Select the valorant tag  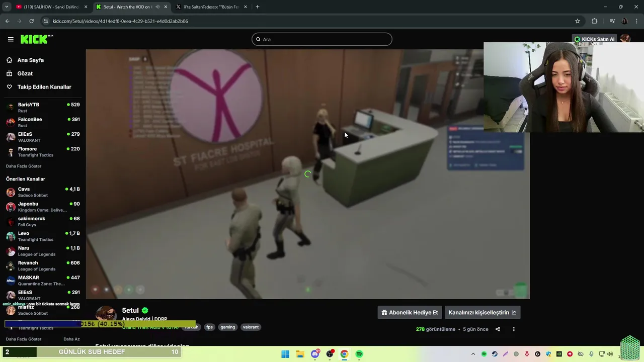click(251, 327)
